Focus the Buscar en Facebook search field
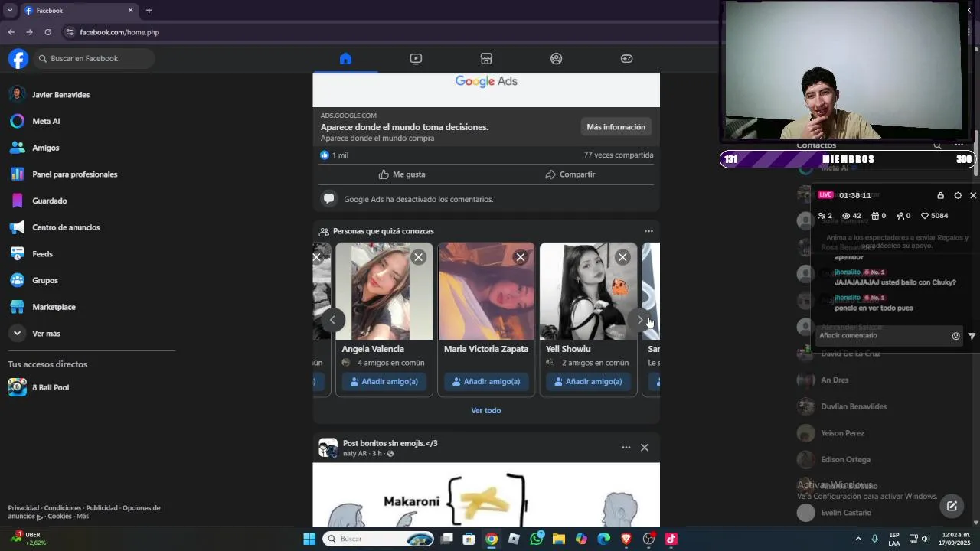980x551 pixels. click(94, 59)
